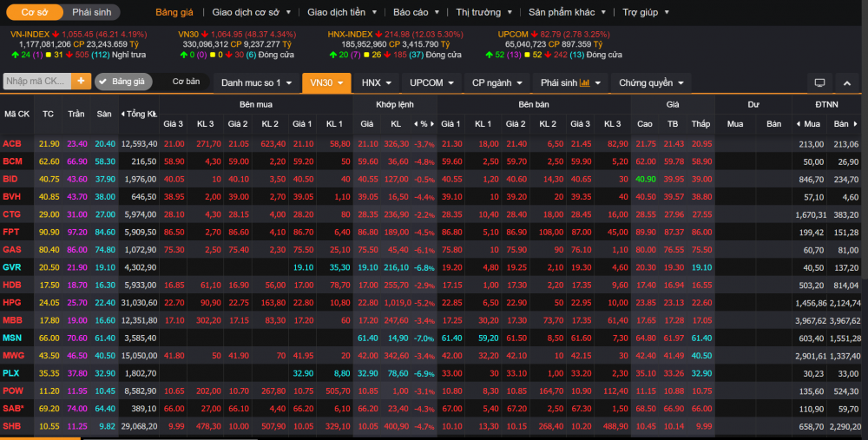This screenshot has height=440, width=868.
Task: Click the chart icon on Phái sinh tab
Action: tap(585, 83)
